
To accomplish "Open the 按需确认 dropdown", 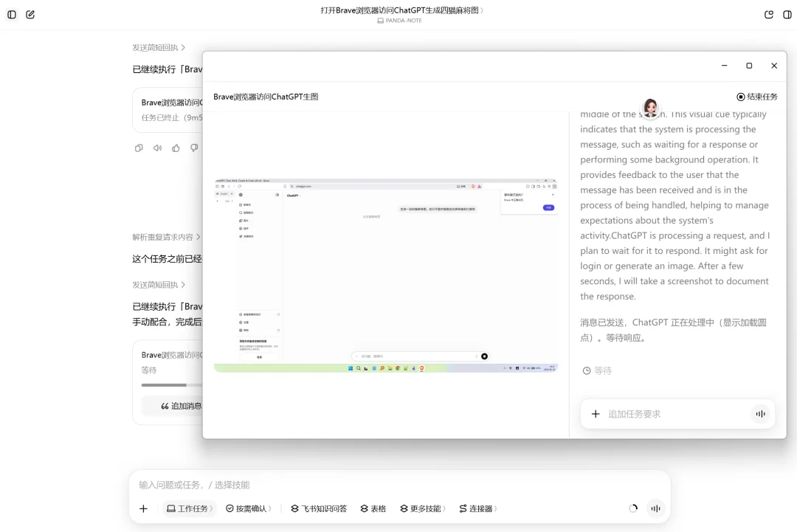I will [249, 508].
